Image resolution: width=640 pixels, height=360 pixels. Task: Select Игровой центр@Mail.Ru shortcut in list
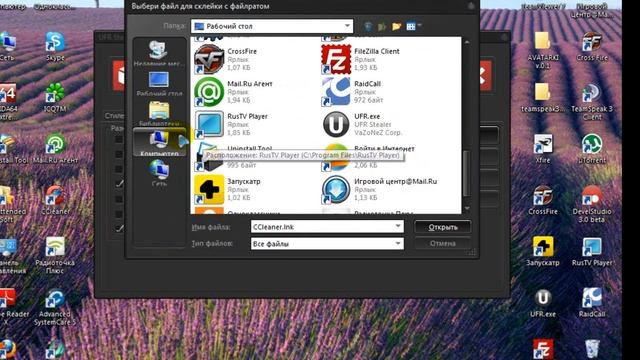click(x=380, y=189)
